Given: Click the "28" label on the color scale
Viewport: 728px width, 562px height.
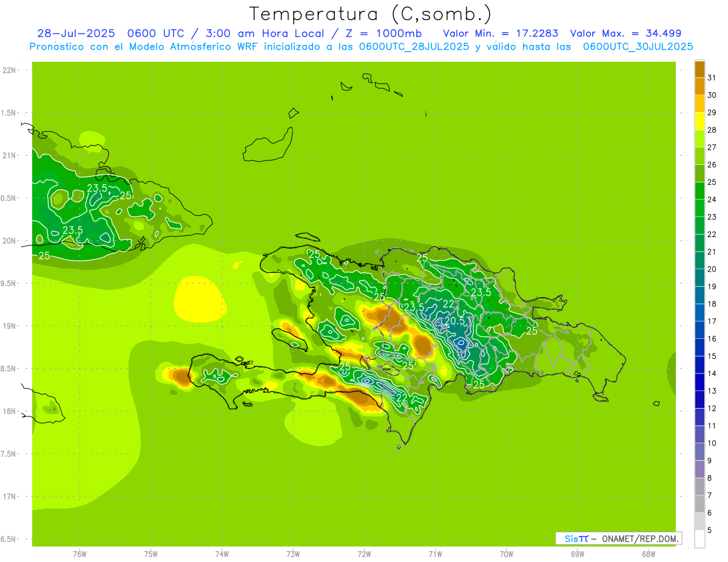Looking at the screenshot, I should (712, 130).
